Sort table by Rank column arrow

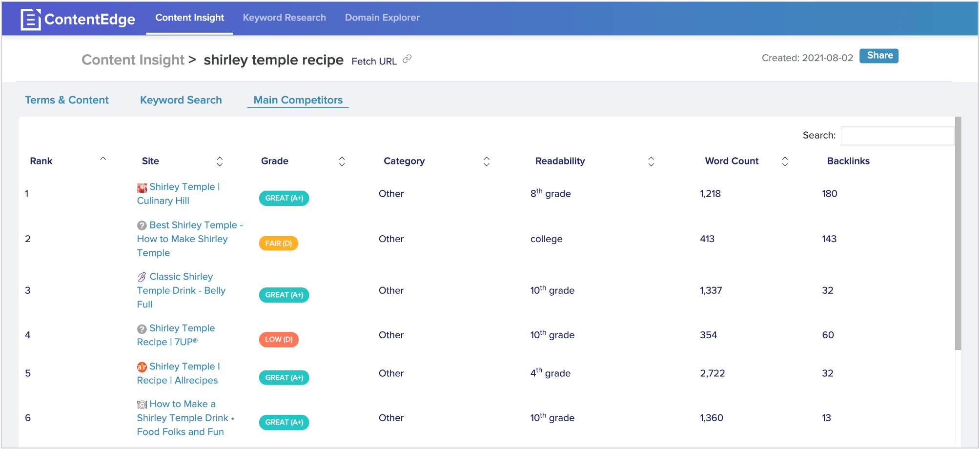[103, 159]
